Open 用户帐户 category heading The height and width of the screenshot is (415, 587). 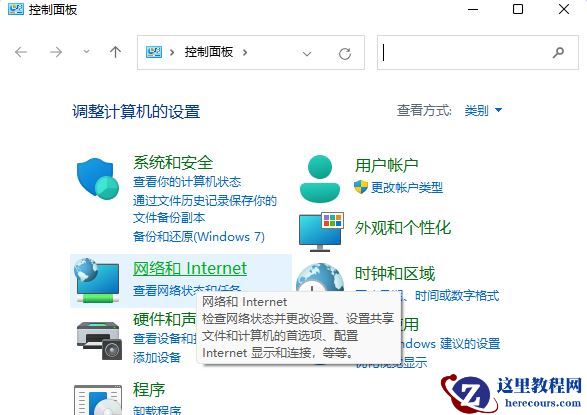(386, 165)
